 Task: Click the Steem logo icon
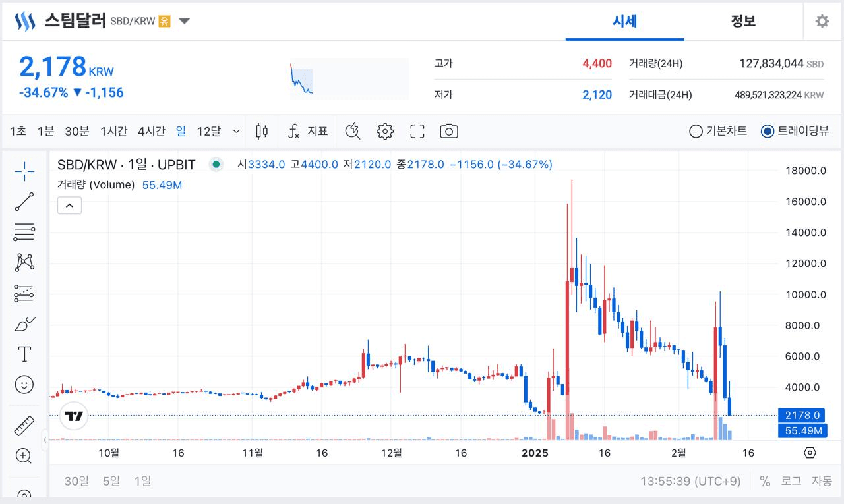[x=25, y=21]
